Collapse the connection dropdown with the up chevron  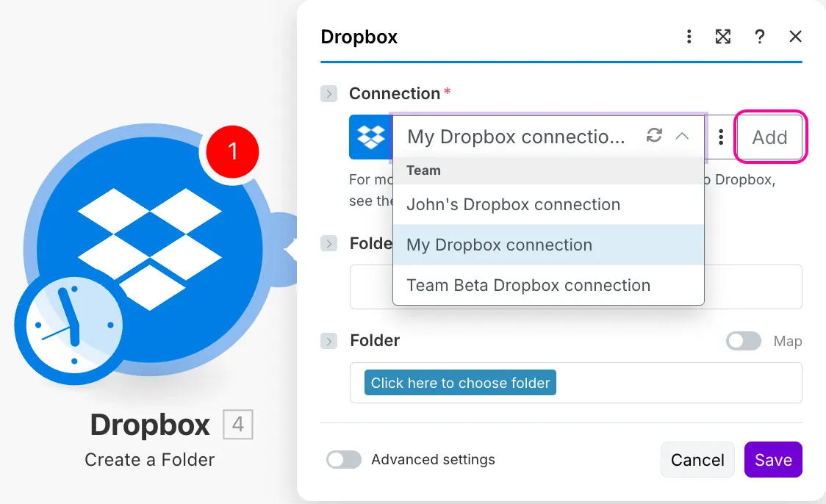(682, 136)
